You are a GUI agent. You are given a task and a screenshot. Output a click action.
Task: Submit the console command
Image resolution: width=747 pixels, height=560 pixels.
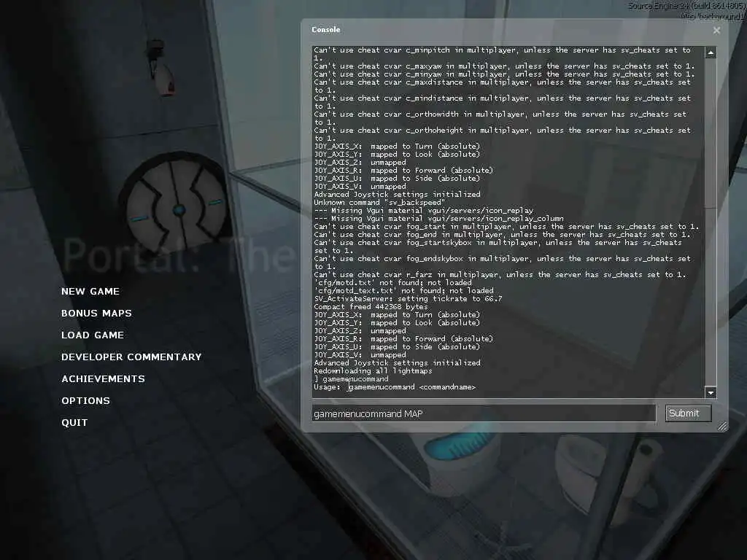(689, 413)
